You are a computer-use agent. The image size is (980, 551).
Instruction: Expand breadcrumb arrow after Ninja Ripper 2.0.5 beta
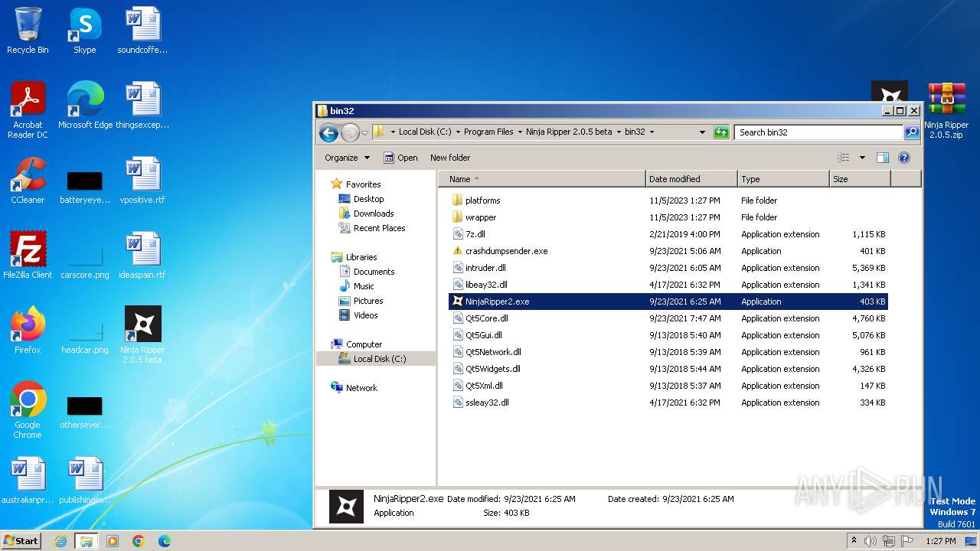pos(619,132)
